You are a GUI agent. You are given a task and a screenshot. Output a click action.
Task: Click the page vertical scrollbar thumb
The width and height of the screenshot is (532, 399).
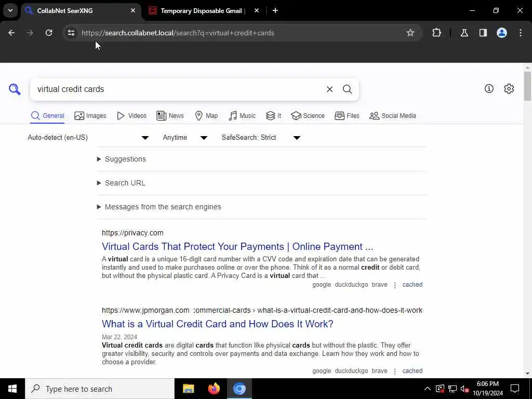527,86
